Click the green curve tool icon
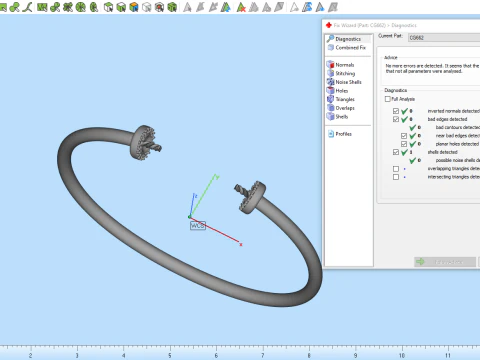480x360 pixels. coord(27,7)
